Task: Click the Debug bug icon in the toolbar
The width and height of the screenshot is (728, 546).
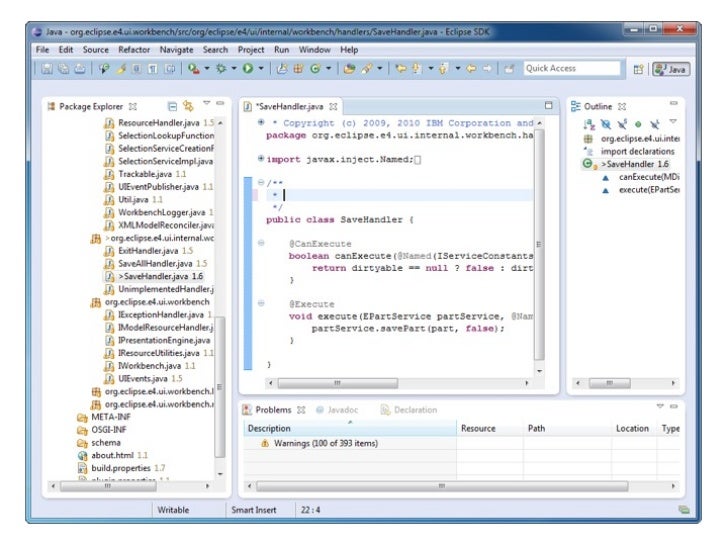Action: coord(221,69)
